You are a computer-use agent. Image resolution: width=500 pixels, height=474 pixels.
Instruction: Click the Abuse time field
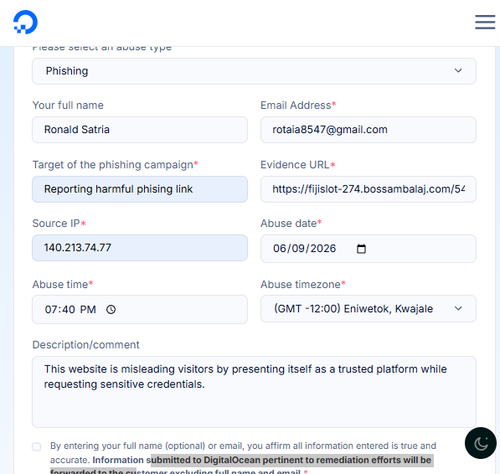(x=140, y=309)
